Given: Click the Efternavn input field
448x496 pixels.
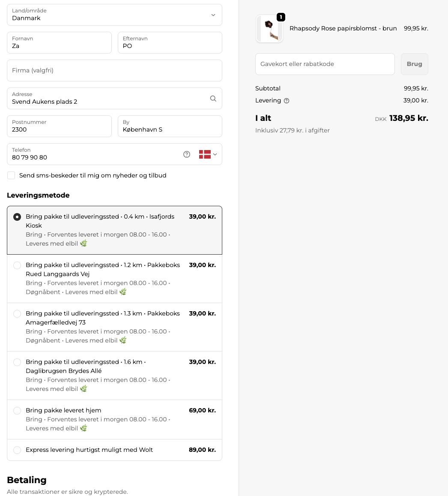Looking at the screenshot, I should 170,43.
